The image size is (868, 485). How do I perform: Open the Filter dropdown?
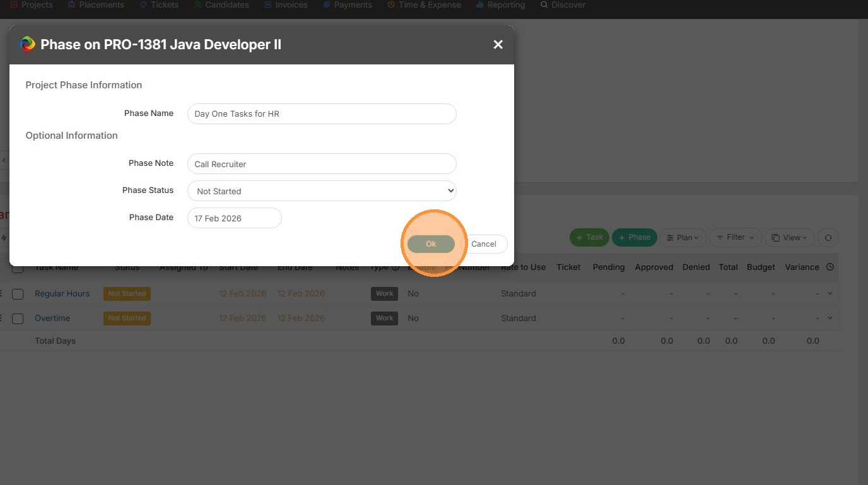736,238
